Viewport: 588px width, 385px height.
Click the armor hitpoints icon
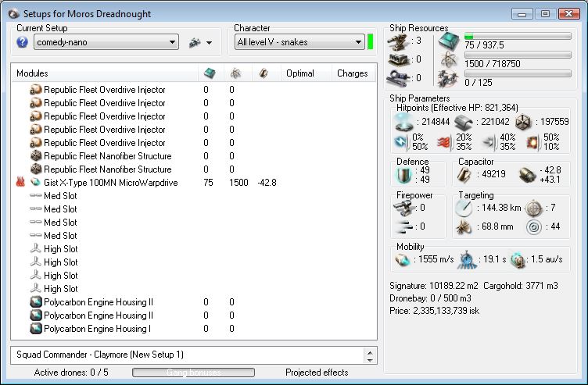pyautogui.click(x=464, y=122)
